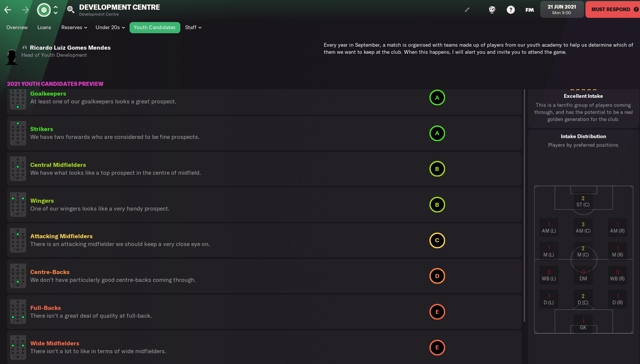This screenshot has width=640, height=364.
Task: Click the D (L) position tile
Action: (549, 299)
